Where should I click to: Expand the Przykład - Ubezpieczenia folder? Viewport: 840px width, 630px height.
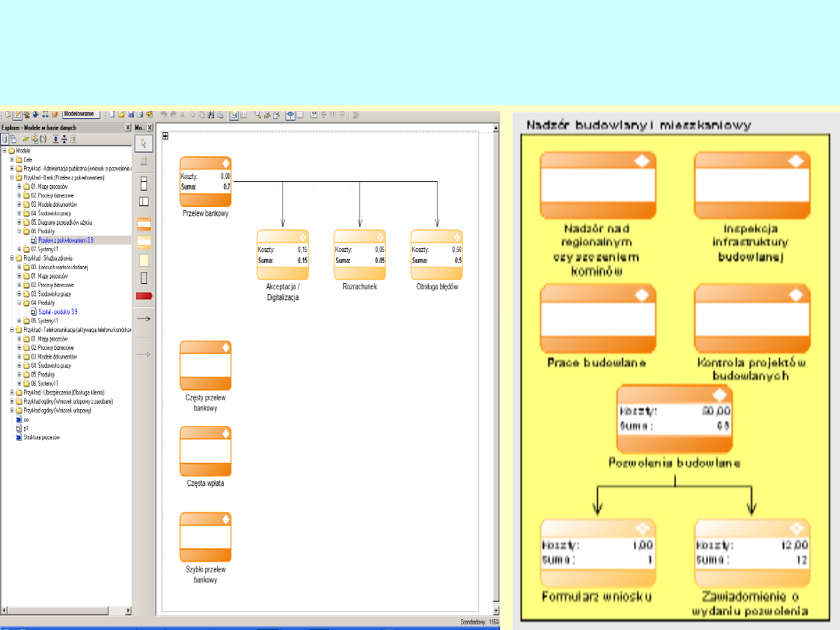12,392
